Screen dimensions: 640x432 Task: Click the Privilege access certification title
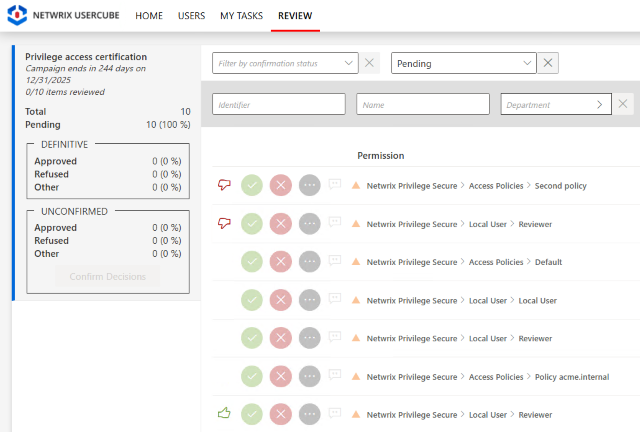(86, 57)
